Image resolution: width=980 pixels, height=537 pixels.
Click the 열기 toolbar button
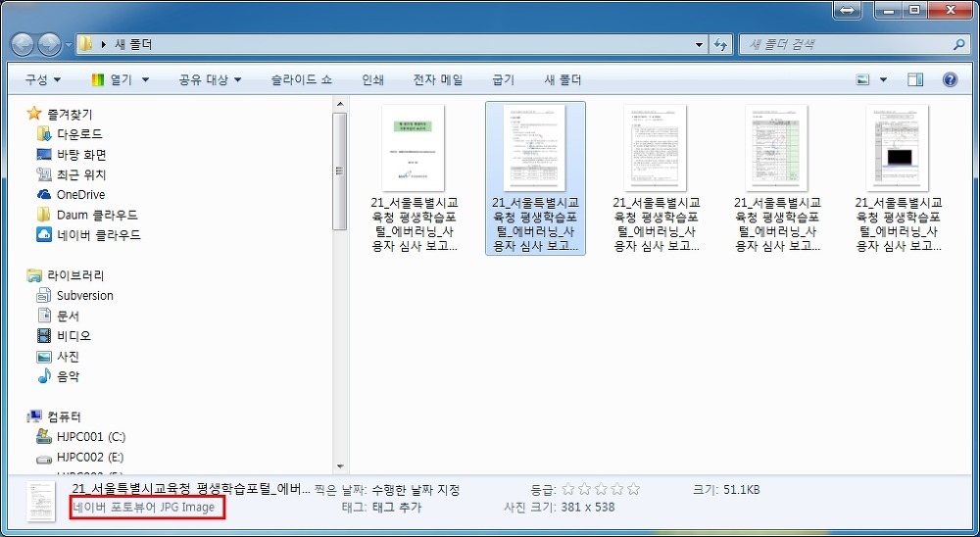pos(113,80)
